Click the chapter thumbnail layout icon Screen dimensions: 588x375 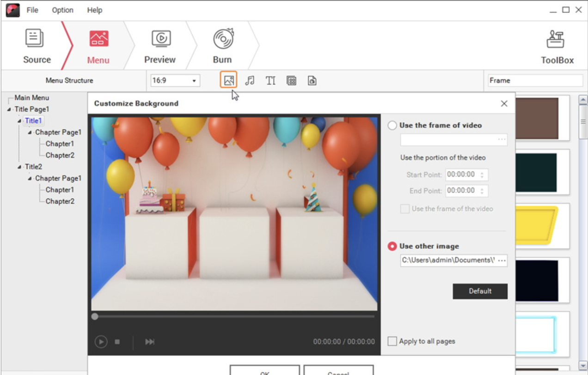291,80
